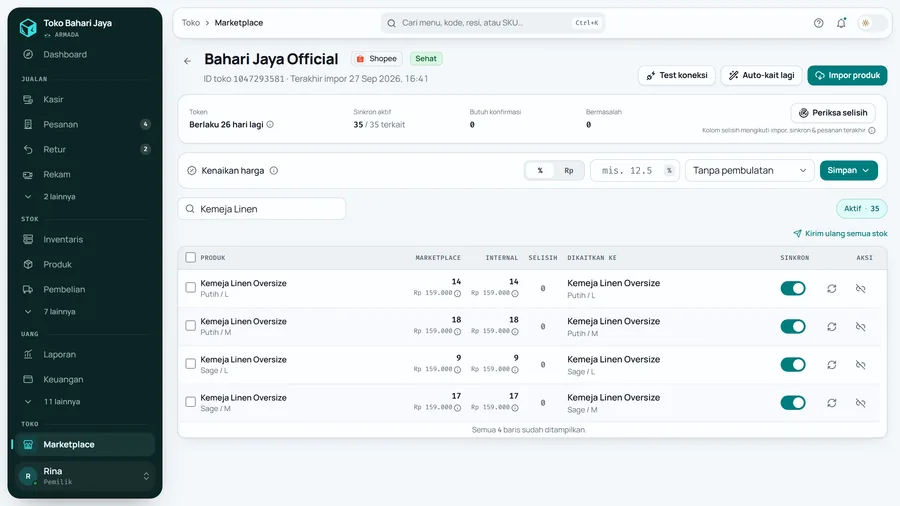
Task: Click marketplace price info icon for Putih / L
Action: 457,293
